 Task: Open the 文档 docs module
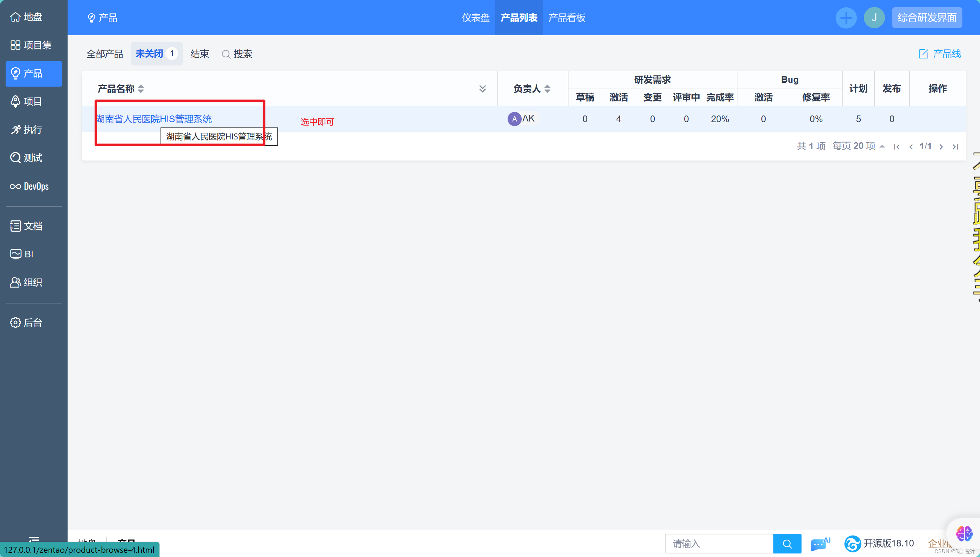tap(27, 226)
